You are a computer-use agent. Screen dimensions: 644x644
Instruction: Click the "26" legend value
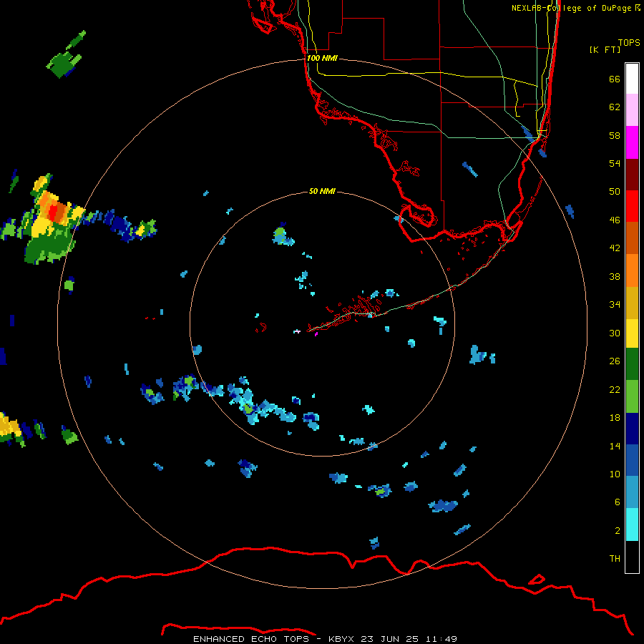615,361
